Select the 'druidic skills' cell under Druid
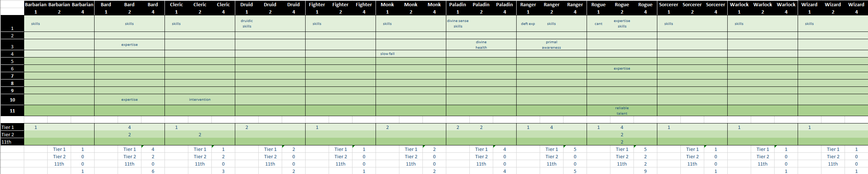The image size is (868, 174). tap(247, 23)
